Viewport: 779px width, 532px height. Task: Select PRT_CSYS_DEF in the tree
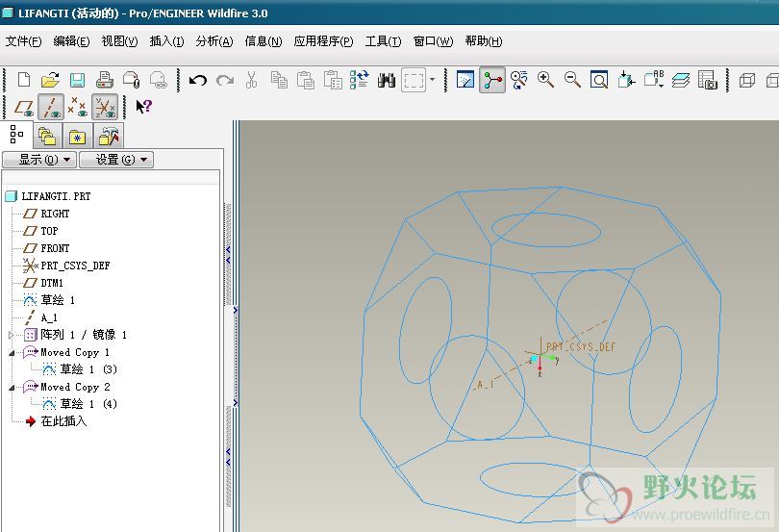(75, 266)
